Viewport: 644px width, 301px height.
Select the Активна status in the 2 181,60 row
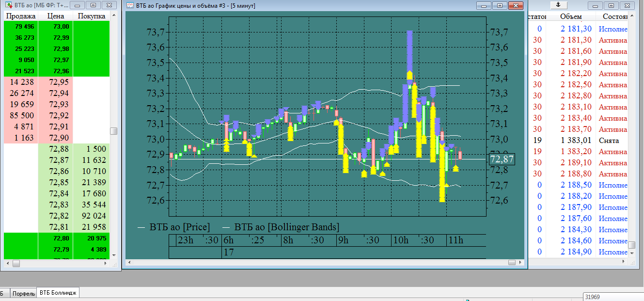tap(613, 51)
